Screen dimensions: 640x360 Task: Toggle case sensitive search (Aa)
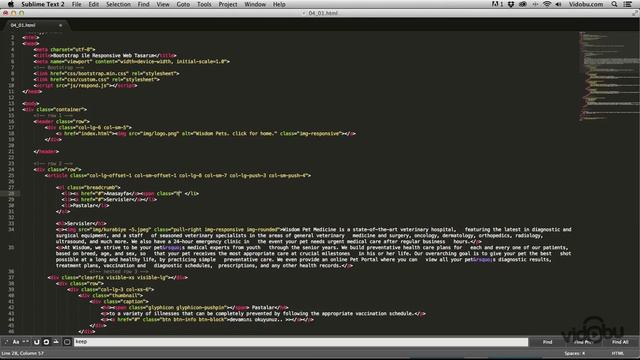[16, 342]
